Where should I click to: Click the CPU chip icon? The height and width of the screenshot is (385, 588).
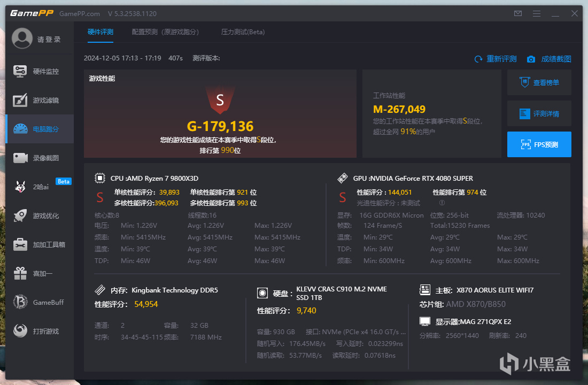click(x=100, y=178)
